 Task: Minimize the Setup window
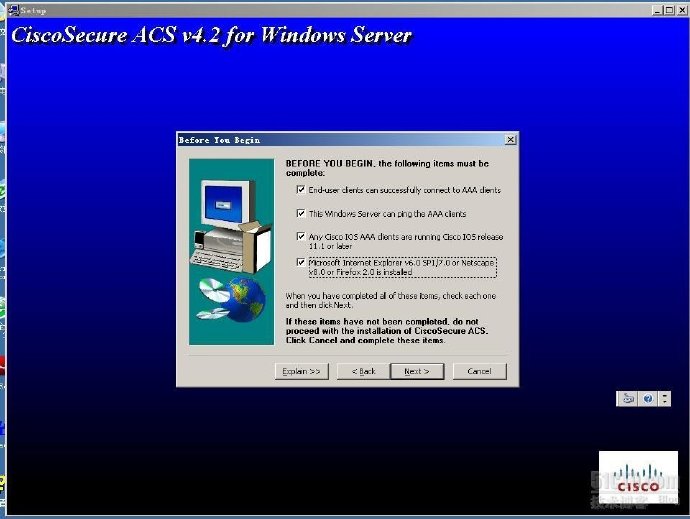657,10
